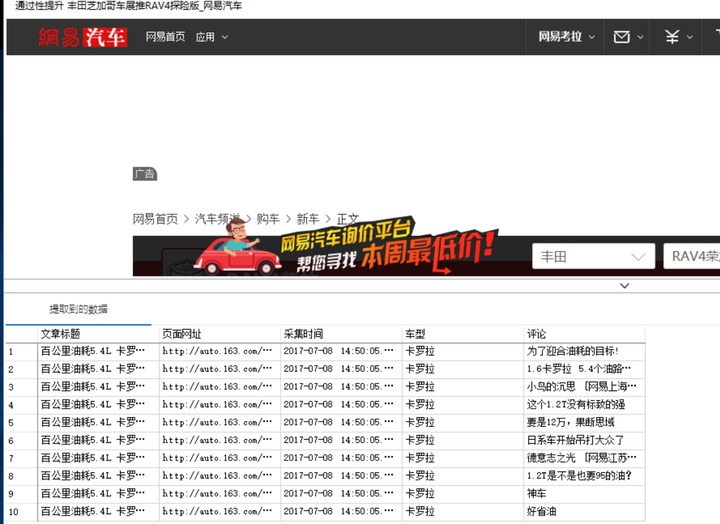Image resolution: width=720 pixels, height=524 pixels.
Task: Open the 丰田 brand combo box
Action: tap(593, 256)
